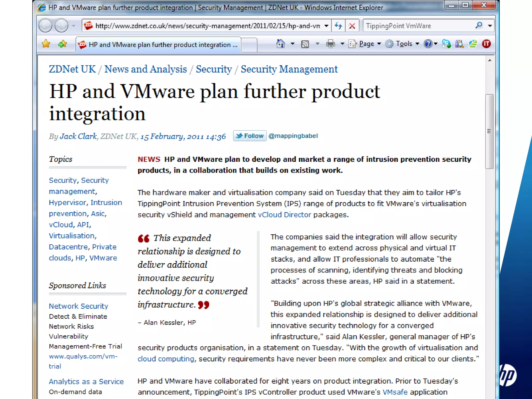Click the Print icon
Image resolution: width=532 pixels, height=399 pixels.
[x=330, y=44]
